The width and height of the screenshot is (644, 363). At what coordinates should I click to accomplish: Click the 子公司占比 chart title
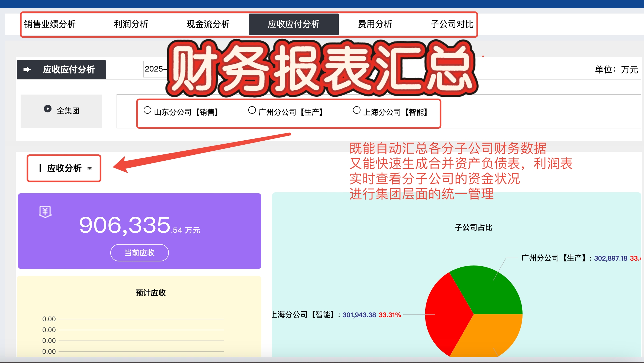[x=474, y=228]
